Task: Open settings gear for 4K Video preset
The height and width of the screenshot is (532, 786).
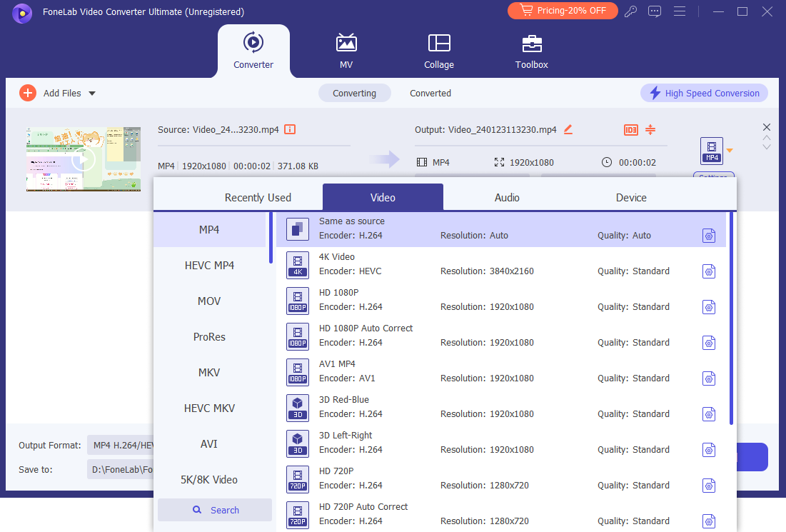Action: [x=708, y=271]
